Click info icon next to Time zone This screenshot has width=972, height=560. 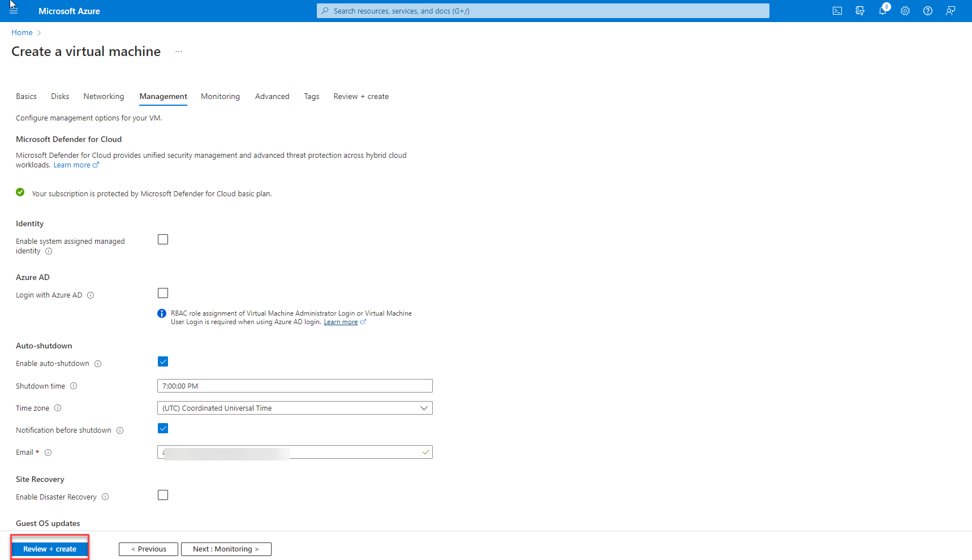tap(58, 408)
